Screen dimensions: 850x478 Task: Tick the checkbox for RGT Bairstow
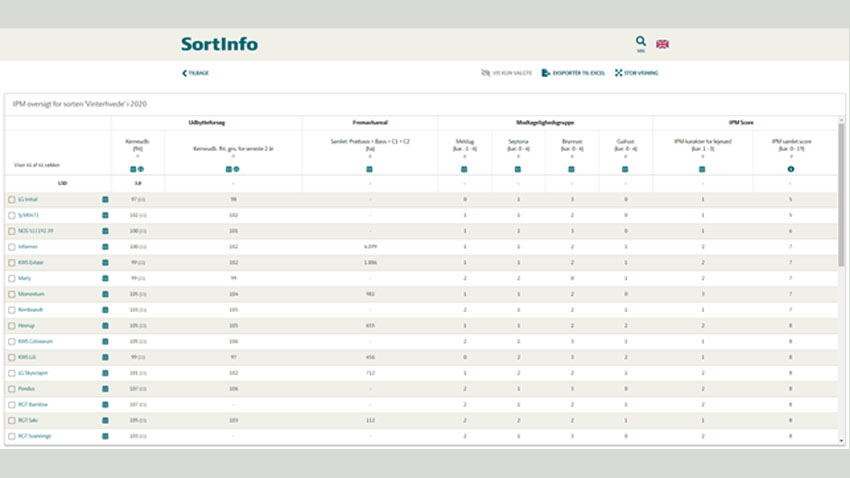tap(12, 404)
